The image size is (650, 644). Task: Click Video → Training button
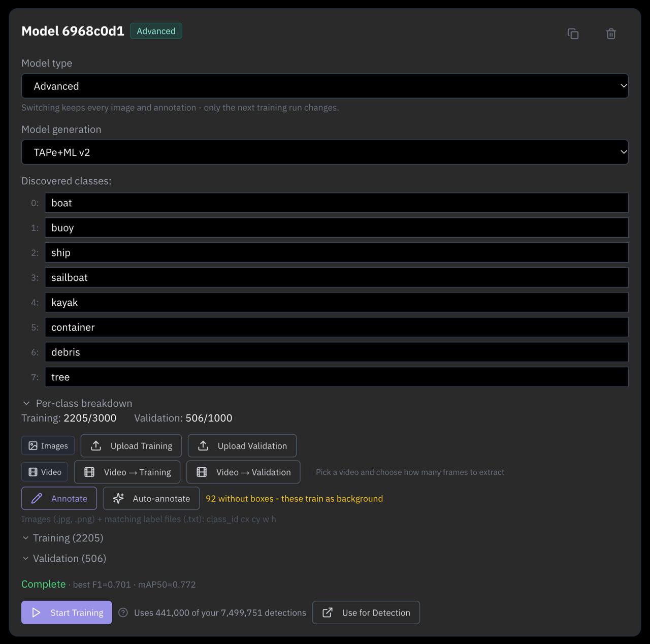[127, 472]
